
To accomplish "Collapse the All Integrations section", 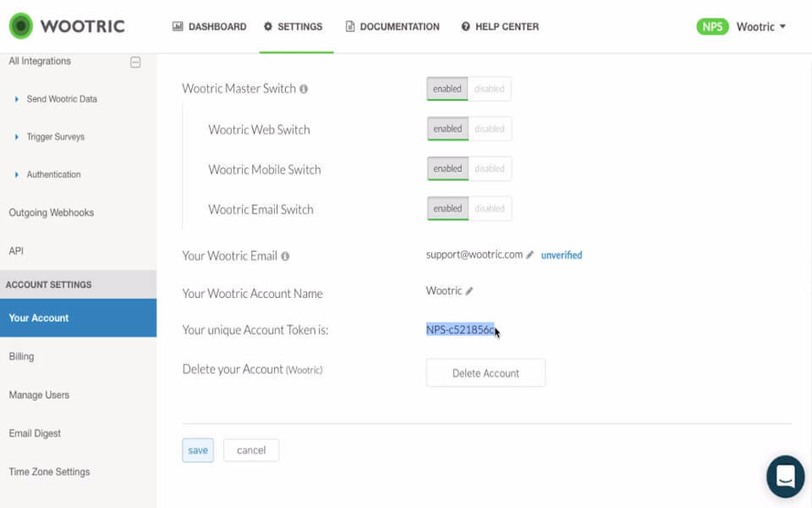I will click(x=135, y=62).
